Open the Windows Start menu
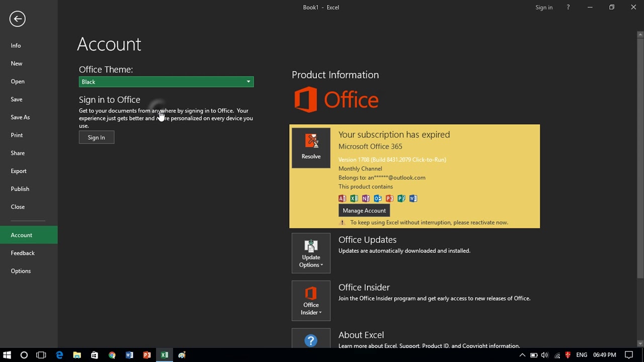The width and height of the screenshot is (644, 362). 7,355
